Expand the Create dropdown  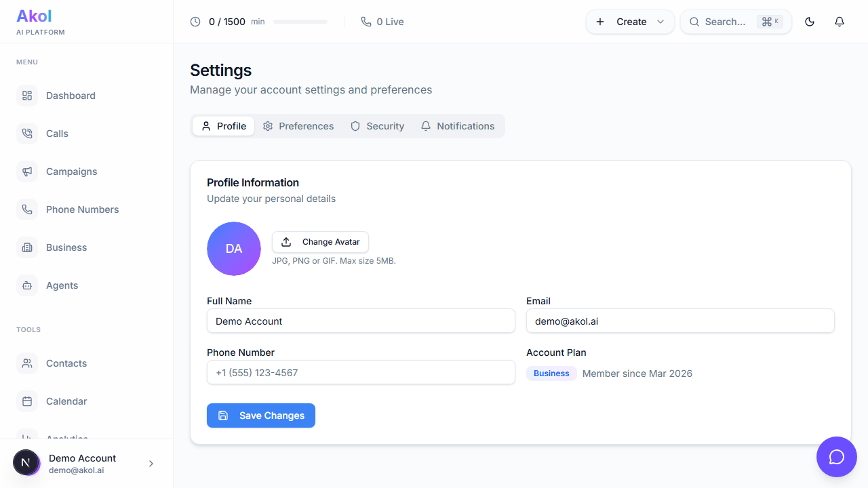[630, 22]
